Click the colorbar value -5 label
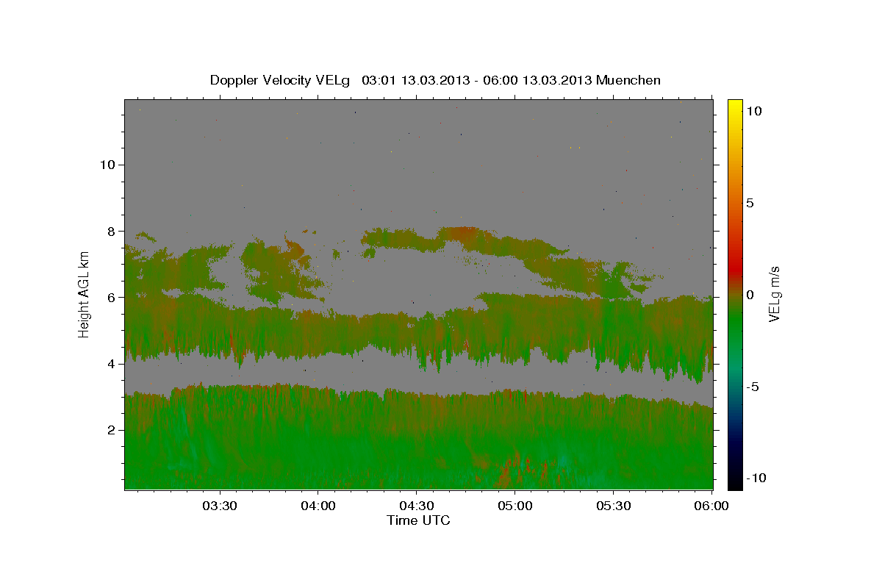Screen dimensions: 882x588 pyautogui.click(x=752, y=387)
